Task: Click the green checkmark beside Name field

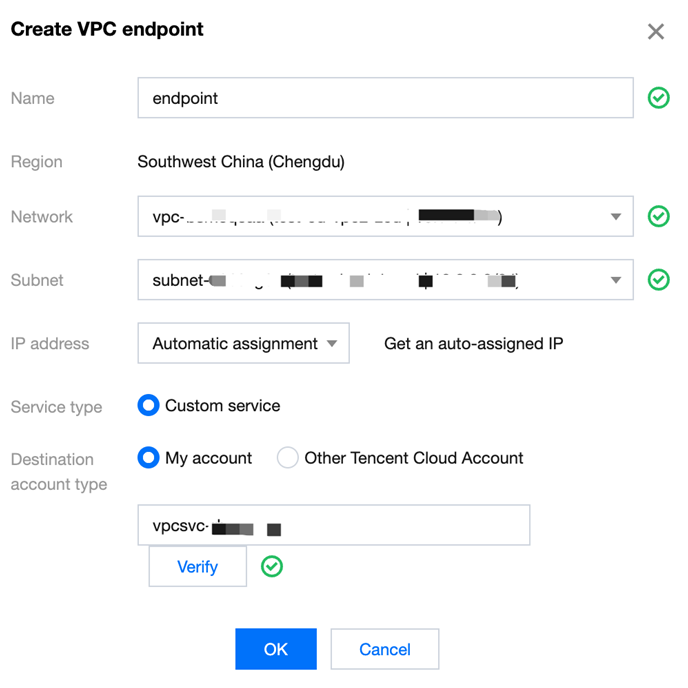Action: 658,98
